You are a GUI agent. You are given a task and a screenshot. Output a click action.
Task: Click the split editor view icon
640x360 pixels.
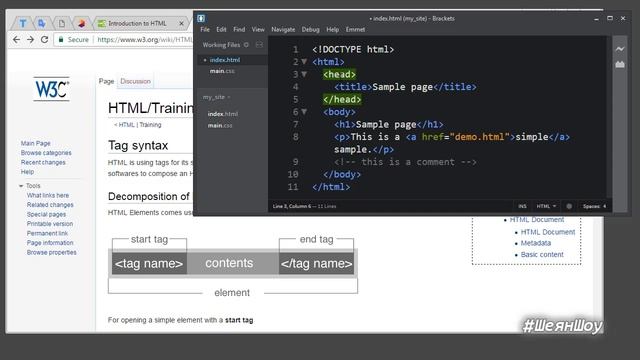click(259, 45)
